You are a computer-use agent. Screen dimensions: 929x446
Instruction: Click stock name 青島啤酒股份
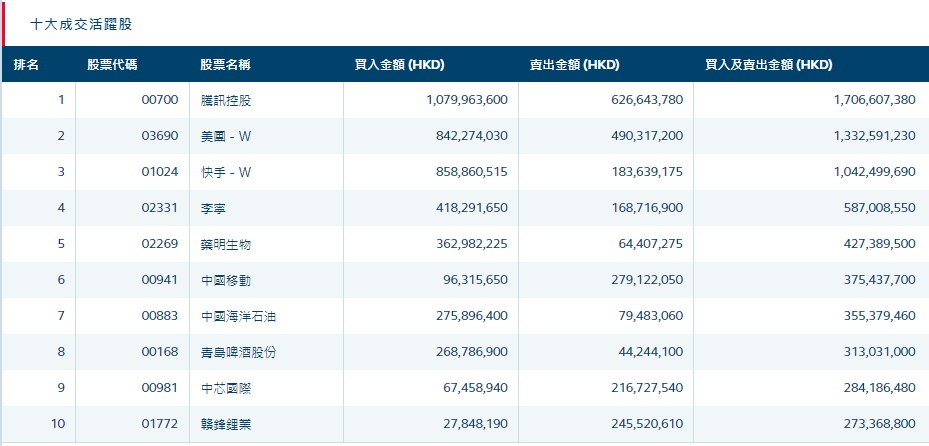(x=238, y=352)
